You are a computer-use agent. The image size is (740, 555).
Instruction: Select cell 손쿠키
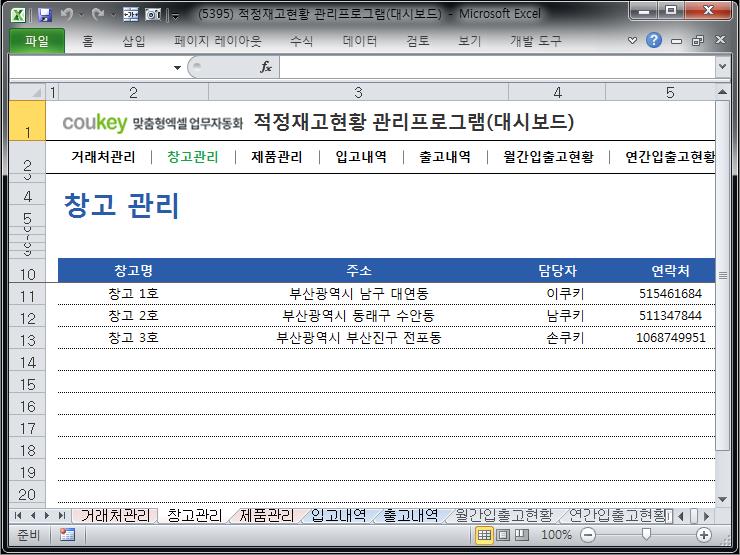point(557,337)
